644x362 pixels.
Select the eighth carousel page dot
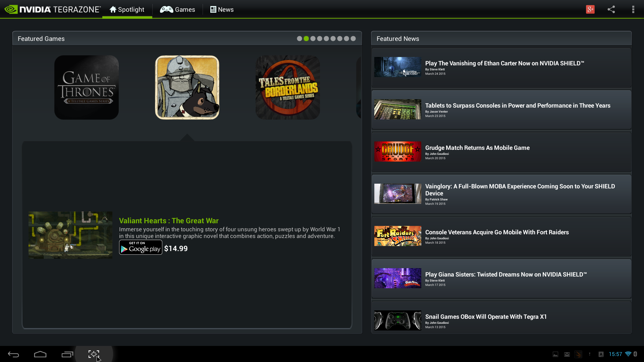click(346, 39)
